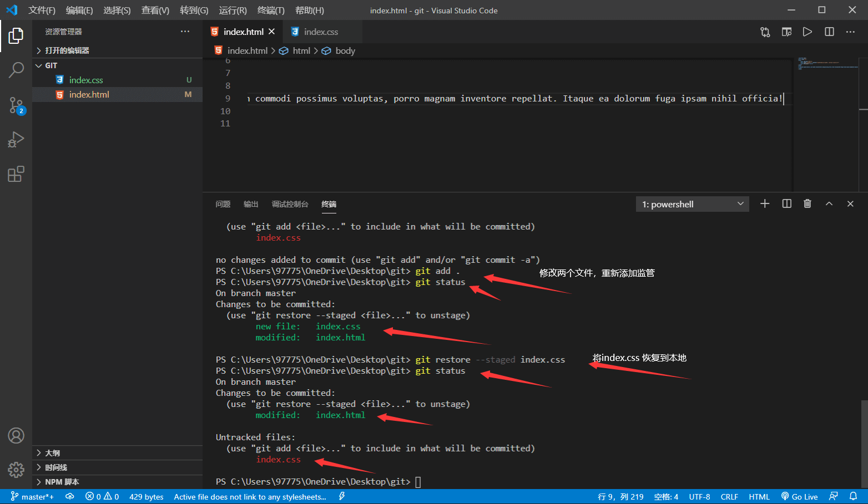Open notifications bell in status bar

click(853, 497)
